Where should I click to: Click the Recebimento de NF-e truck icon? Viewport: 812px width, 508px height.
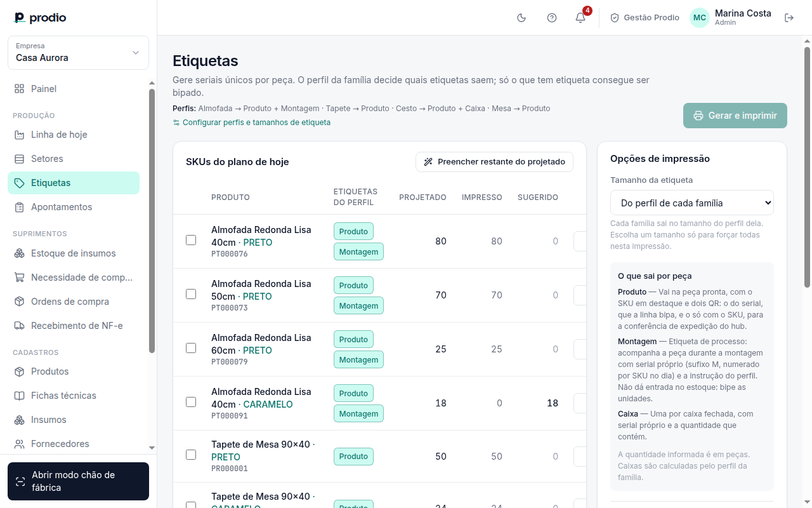pyautogui.click(x=20, y=326)
